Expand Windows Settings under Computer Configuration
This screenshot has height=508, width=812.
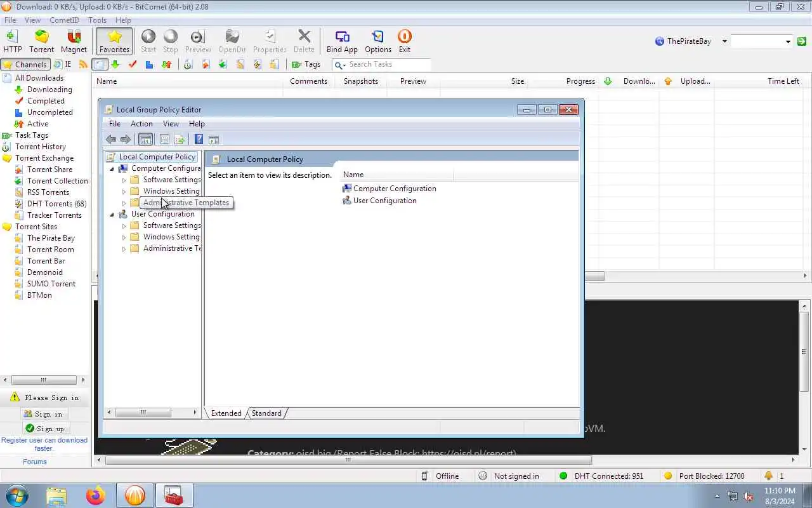pyautogui.click(x=124, y=192)
